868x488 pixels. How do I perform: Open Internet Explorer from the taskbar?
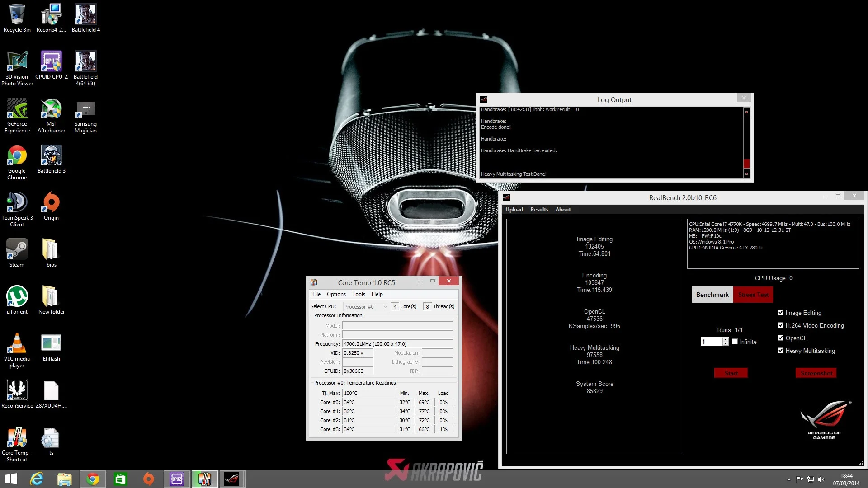37,479
